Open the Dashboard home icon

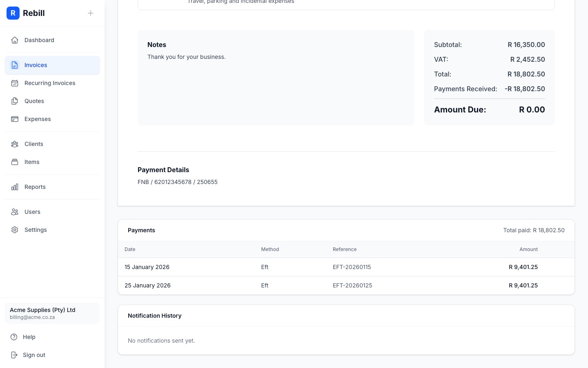click(x=15, y=40)
